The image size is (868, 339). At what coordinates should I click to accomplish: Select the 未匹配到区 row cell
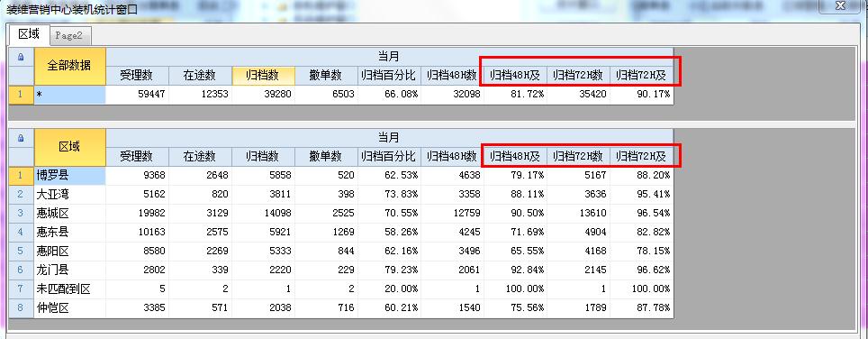click(69, 289)
